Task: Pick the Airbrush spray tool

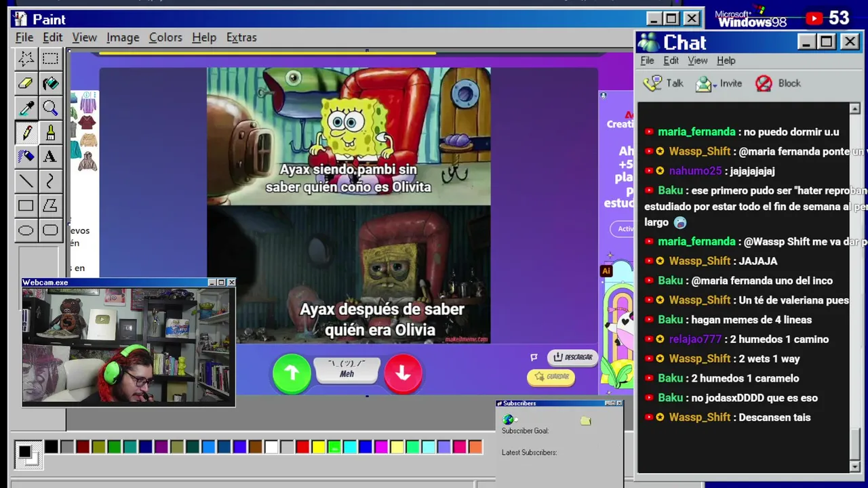Action: pos(26,157)
